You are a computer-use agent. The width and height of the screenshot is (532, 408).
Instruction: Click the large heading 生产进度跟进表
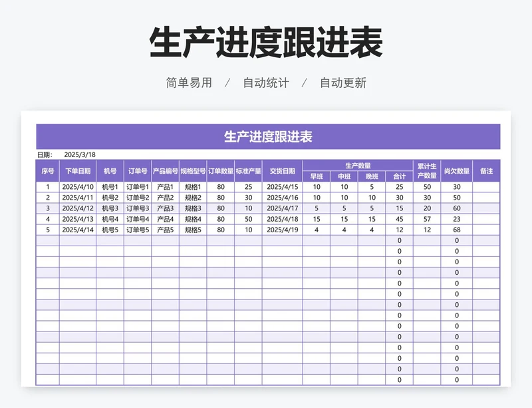point(267,43)
